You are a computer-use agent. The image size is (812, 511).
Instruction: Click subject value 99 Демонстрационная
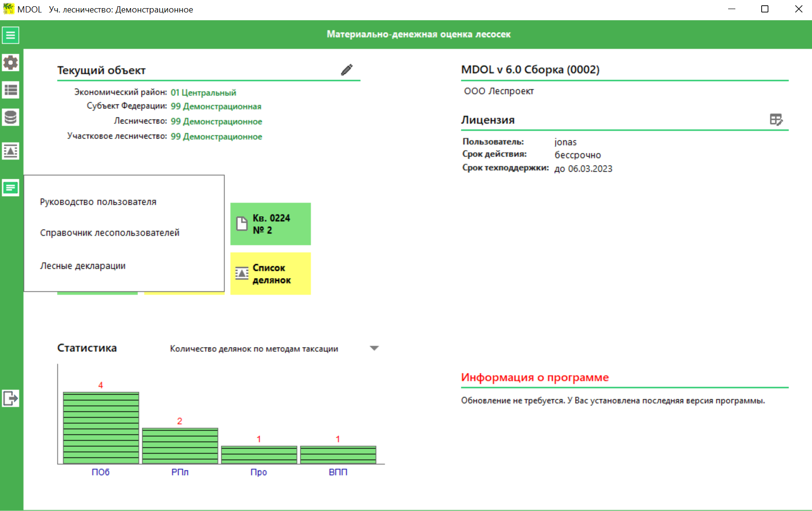click(216, 106)
